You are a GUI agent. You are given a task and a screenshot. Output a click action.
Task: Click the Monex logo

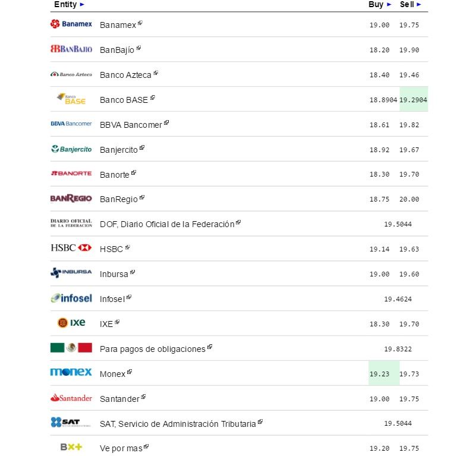click(x=71, y=372)
